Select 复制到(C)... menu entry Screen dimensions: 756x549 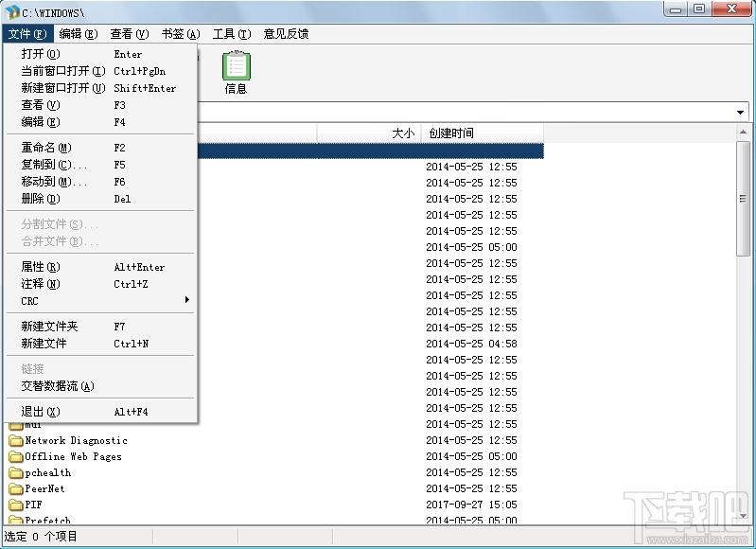100,165
